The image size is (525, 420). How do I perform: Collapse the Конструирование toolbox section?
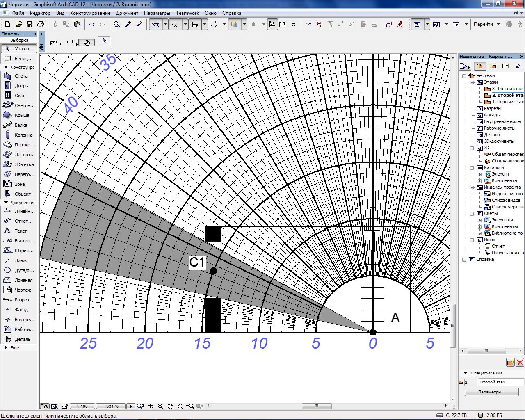pyautogui.click(x=6, y=67)
